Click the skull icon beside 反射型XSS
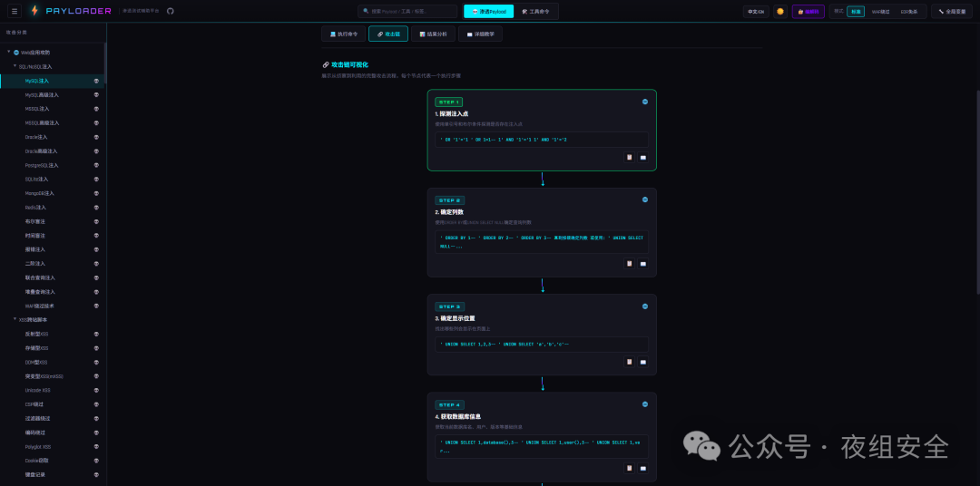The height and width of the screenshot is (486, 980). click(96, 334)
